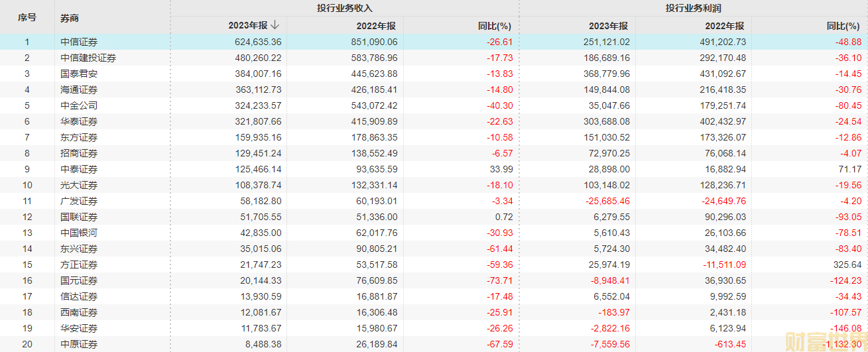Select the 招商证券 broker name
This screenshot has width=868, height=352.
pyautogui.click(x=79, y=153)
